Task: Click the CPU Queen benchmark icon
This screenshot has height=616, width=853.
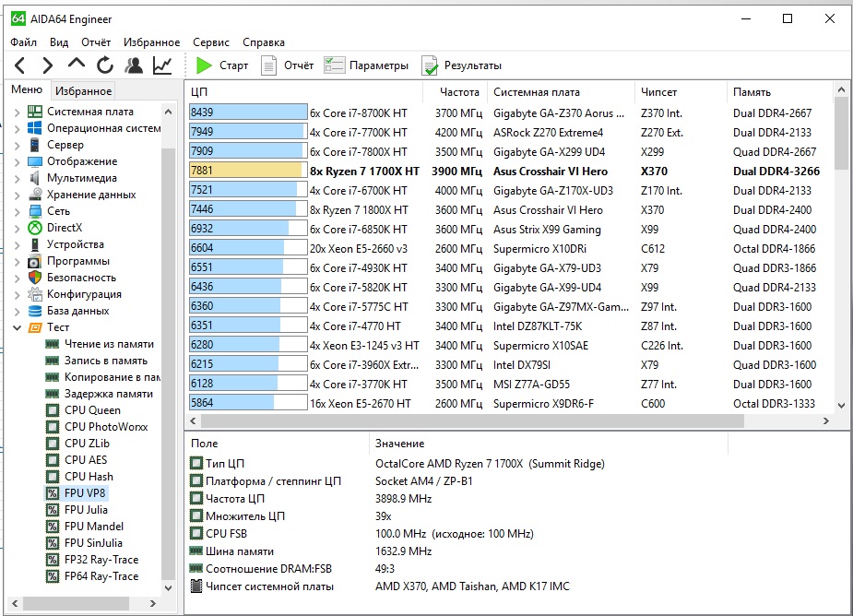Action: tap(53, 410)
